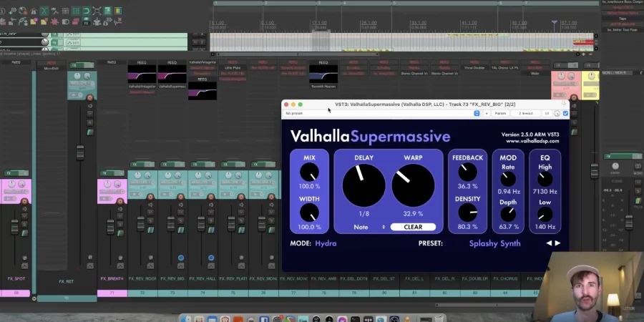644x322 pixels.
Task: Click the striped routing icon on FX_REV_HALL
Action: pos(211,230)
